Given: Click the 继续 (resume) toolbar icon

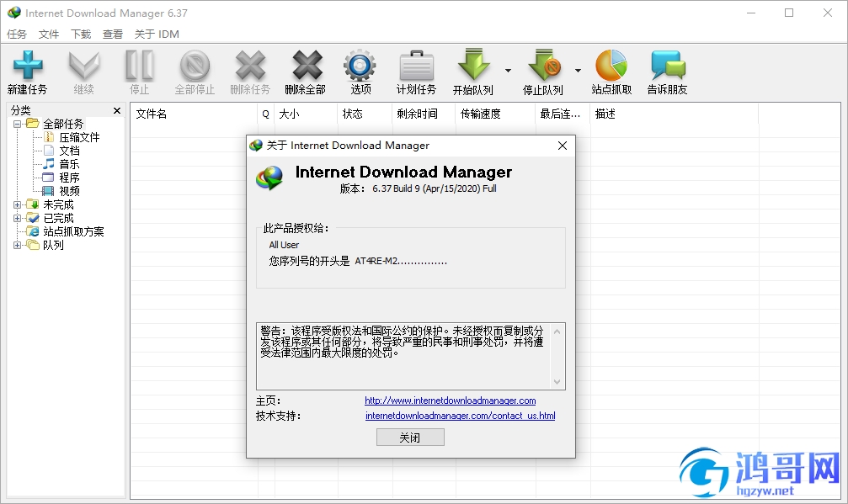Looking at the screenshot, I should (x=84, y=66).
